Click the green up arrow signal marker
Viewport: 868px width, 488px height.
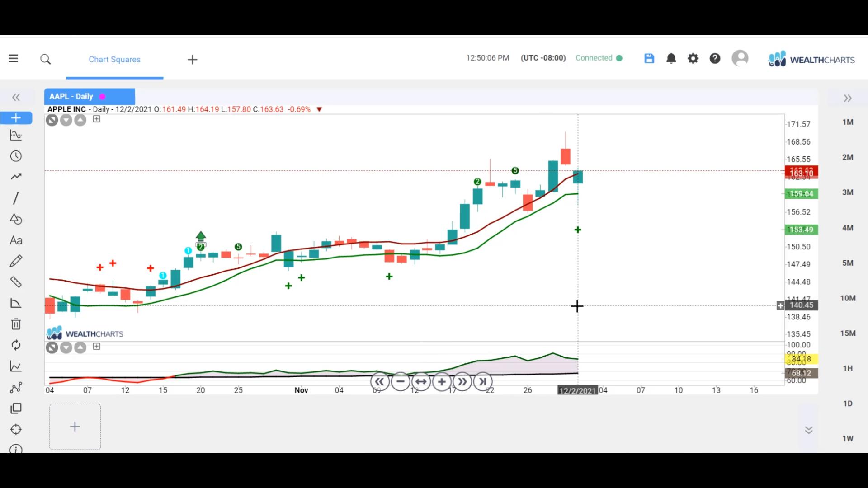(x=201, y=236)
